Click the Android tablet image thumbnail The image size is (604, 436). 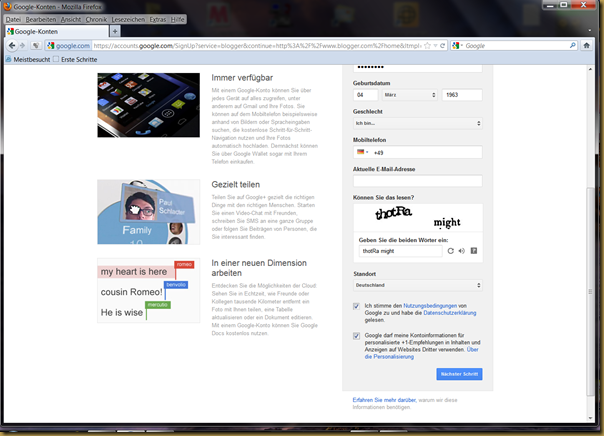tap(148, 105)
